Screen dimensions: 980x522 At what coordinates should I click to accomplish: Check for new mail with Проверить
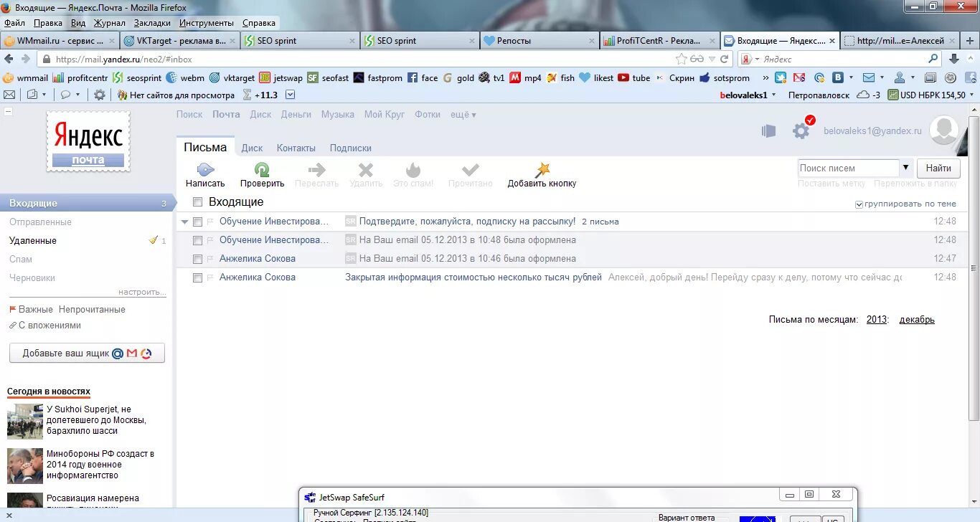263,175
